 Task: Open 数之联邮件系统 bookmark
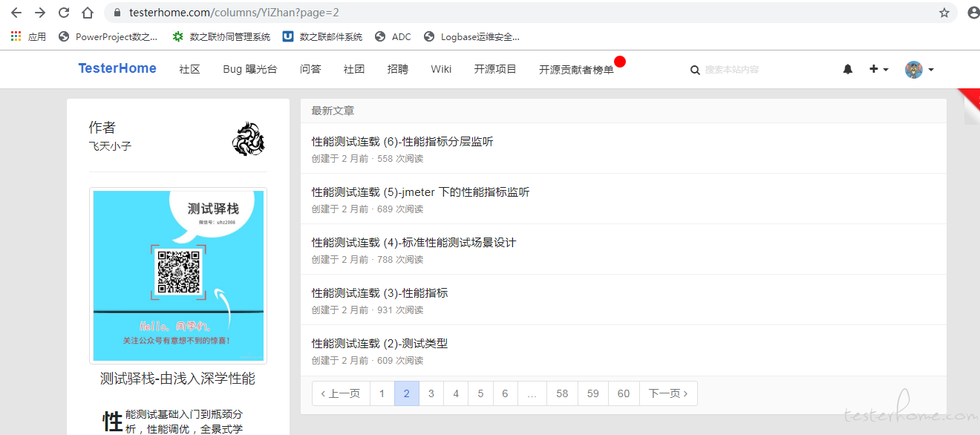click(322, 36)
